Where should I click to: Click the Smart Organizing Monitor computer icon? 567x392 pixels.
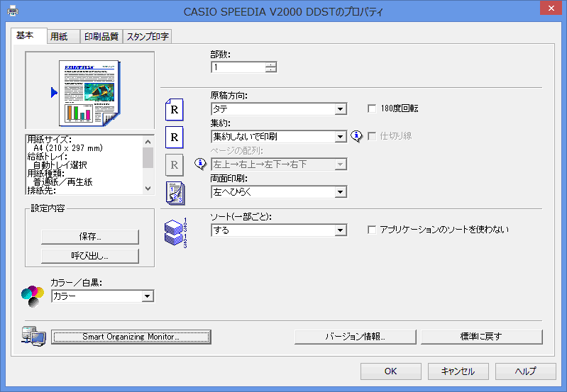(x=33, y=337)
